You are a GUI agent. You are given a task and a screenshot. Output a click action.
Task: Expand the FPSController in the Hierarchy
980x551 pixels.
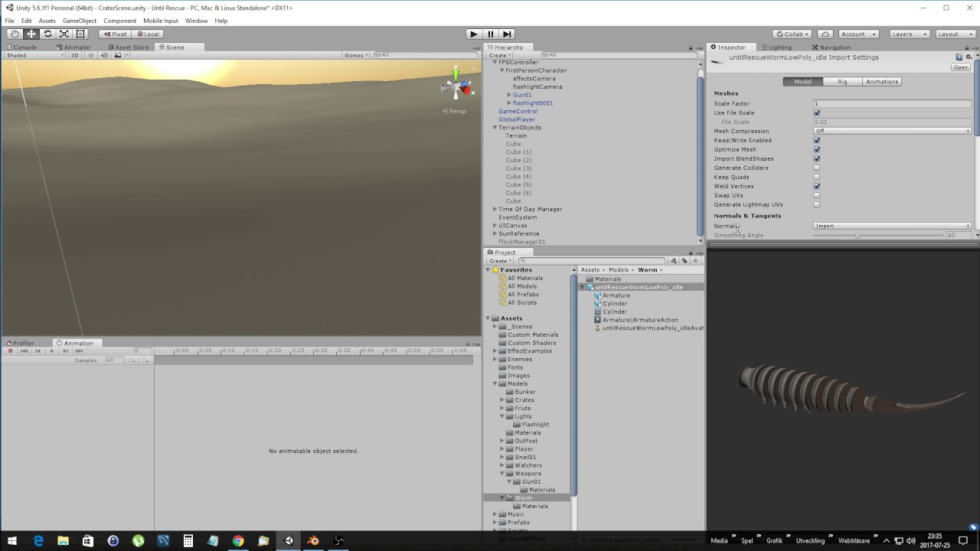494,61
